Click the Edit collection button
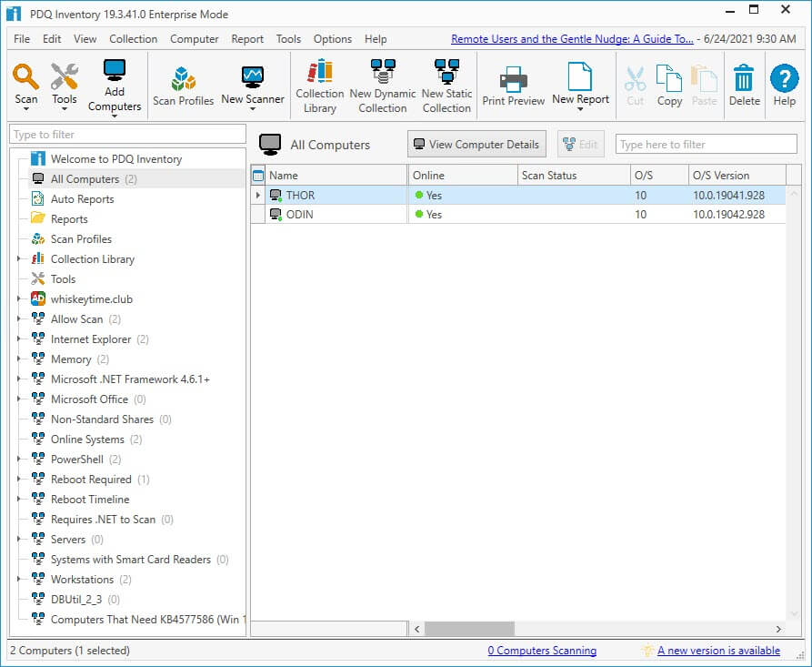The height and width of the screenshot is (667, 812). point(581,144)
